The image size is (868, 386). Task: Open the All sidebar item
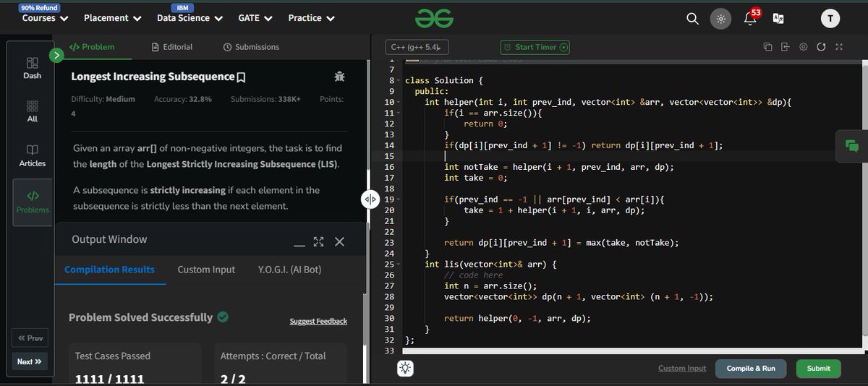coord(32,111)
